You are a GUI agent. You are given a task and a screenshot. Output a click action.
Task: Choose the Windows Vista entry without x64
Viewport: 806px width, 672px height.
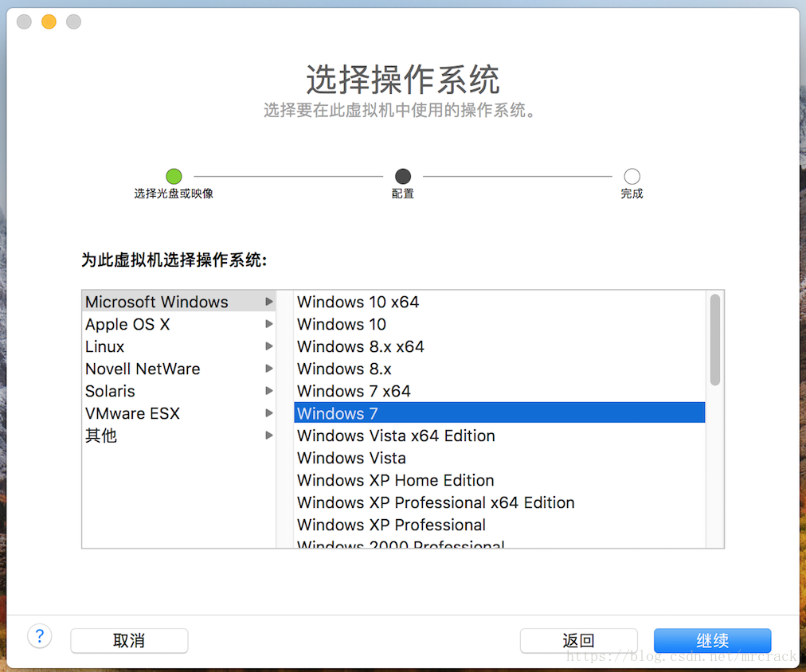click(x=499, y=458)
